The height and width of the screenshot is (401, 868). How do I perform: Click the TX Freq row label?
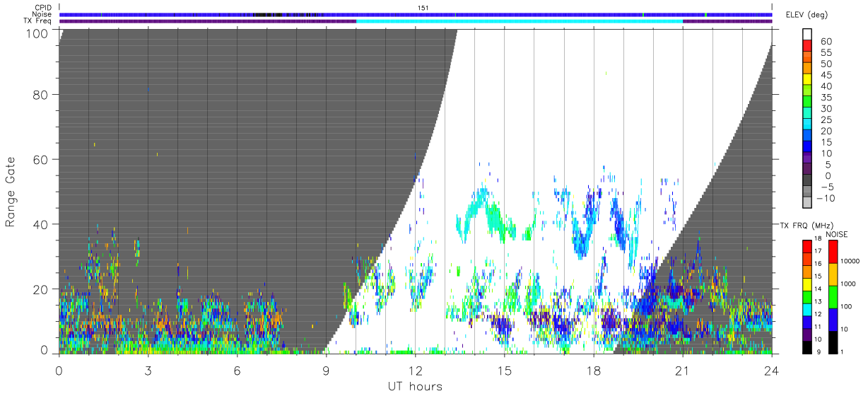(x=37, y=21)
